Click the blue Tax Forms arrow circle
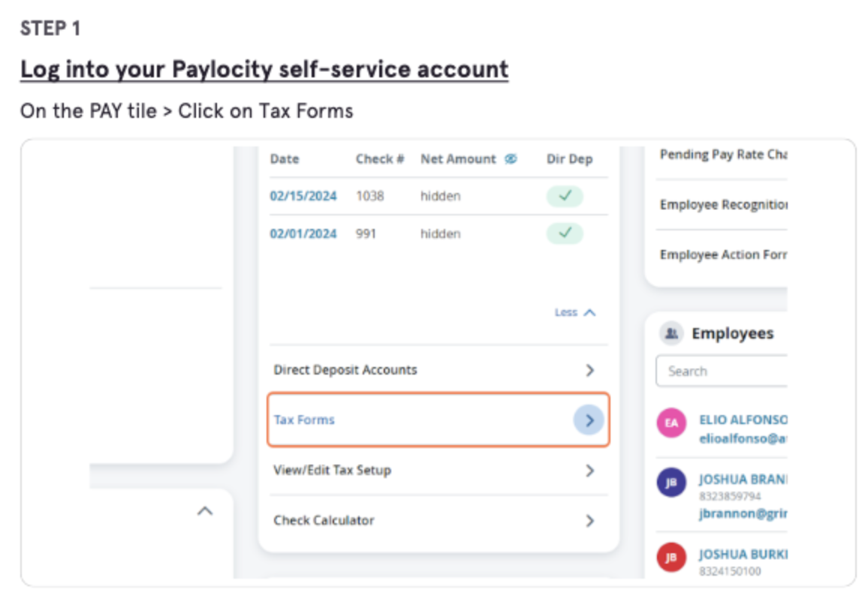This screenshot has height=605, width=868. point(589,420)
